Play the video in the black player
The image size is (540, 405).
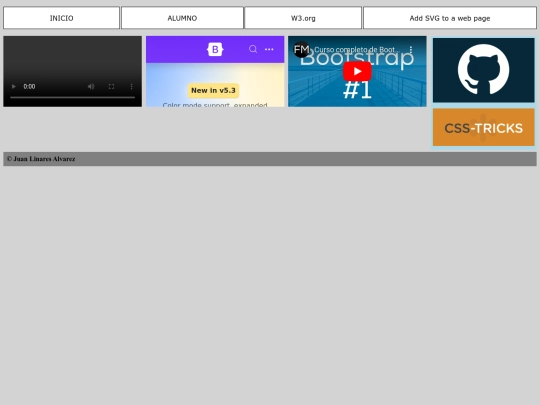(14, 86)
